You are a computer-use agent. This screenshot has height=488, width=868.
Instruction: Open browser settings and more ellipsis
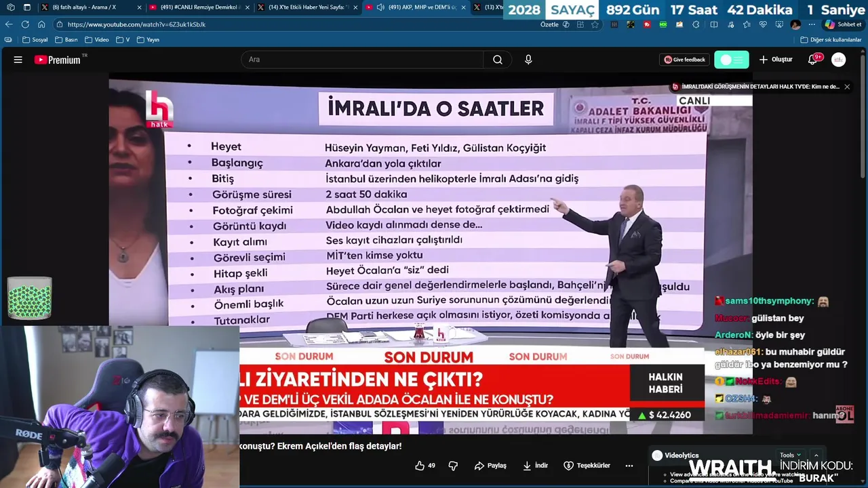click(x=812, y=24)
